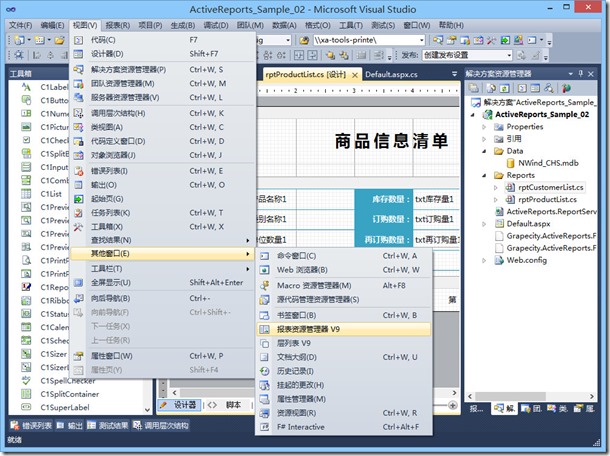Image resolution: width=610 pixels, height=456 pixels.
Task: Pin the 解决方案资源管理器 panel
Action: (x=581, y=73)
